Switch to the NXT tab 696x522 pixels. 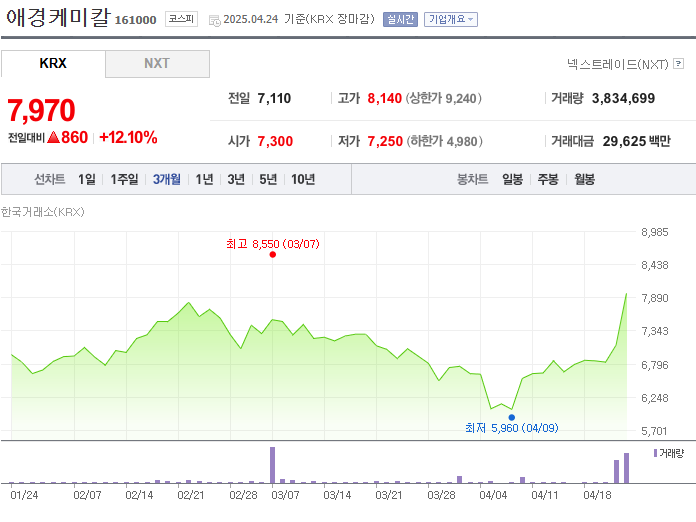pos(157,63)
